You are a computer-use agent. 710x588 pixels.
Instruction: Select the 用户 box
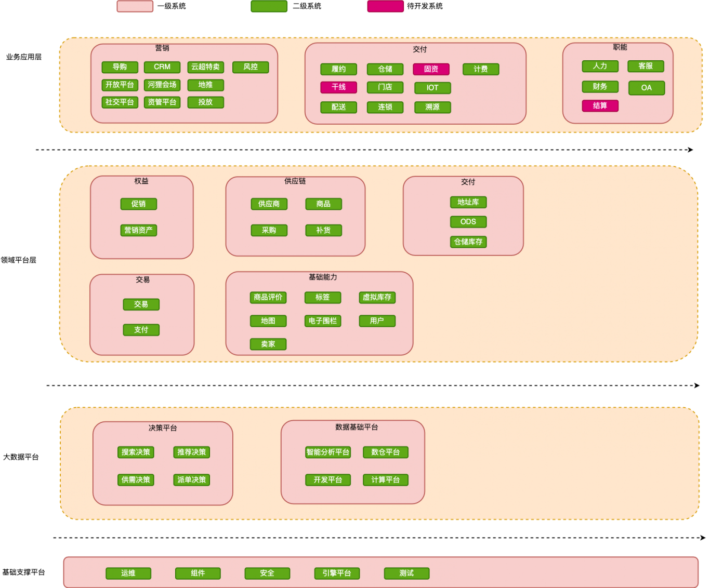377,321
